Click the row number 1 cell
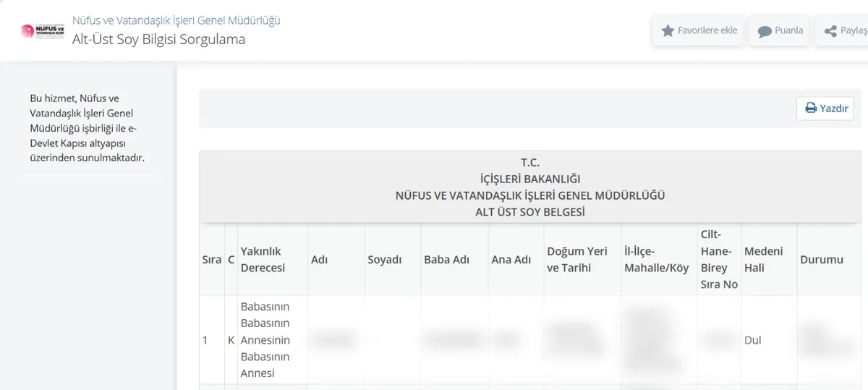 coord(212,339)
